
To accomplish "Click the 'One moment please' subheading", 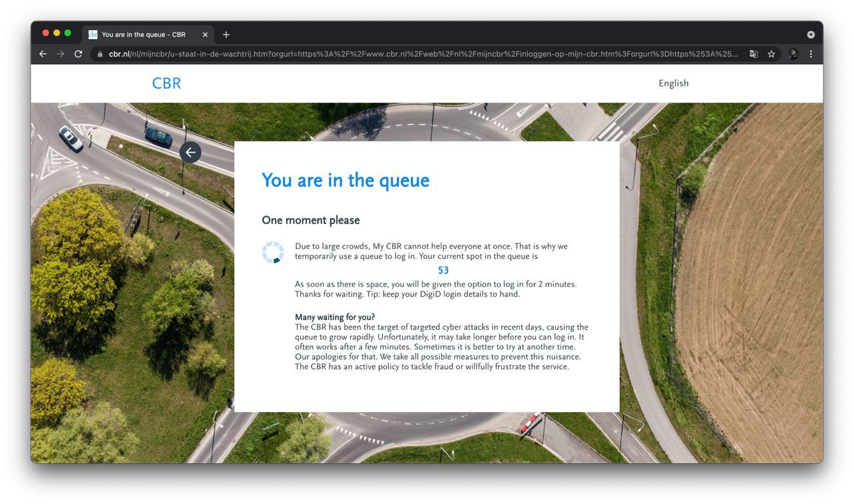I will coord(311,220).
